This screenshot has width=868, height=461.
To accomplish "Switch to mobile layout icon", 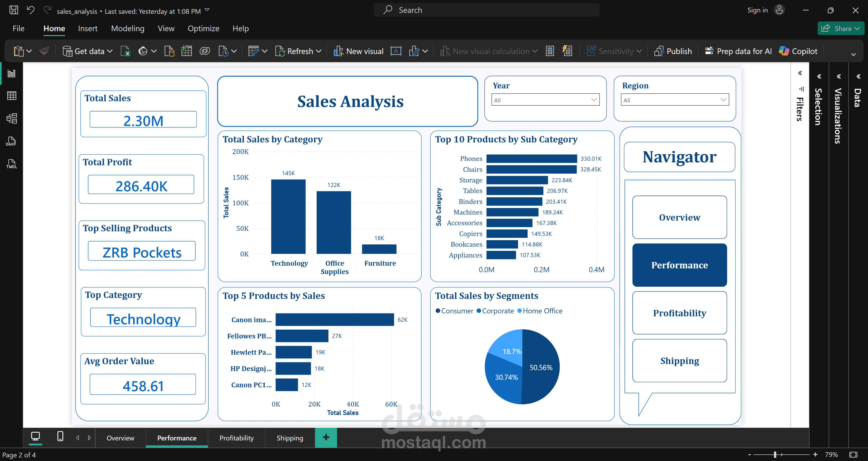I will [60, 436].
